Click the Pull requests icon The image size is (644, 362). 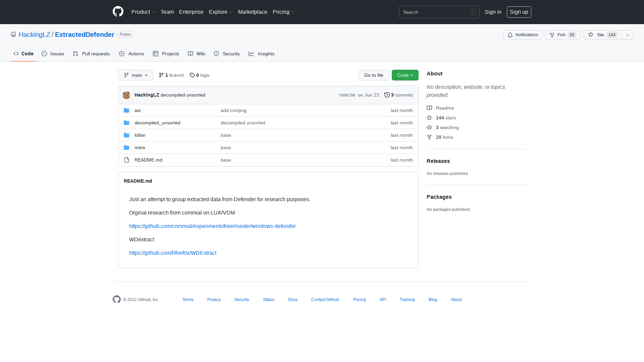[75, 54]
